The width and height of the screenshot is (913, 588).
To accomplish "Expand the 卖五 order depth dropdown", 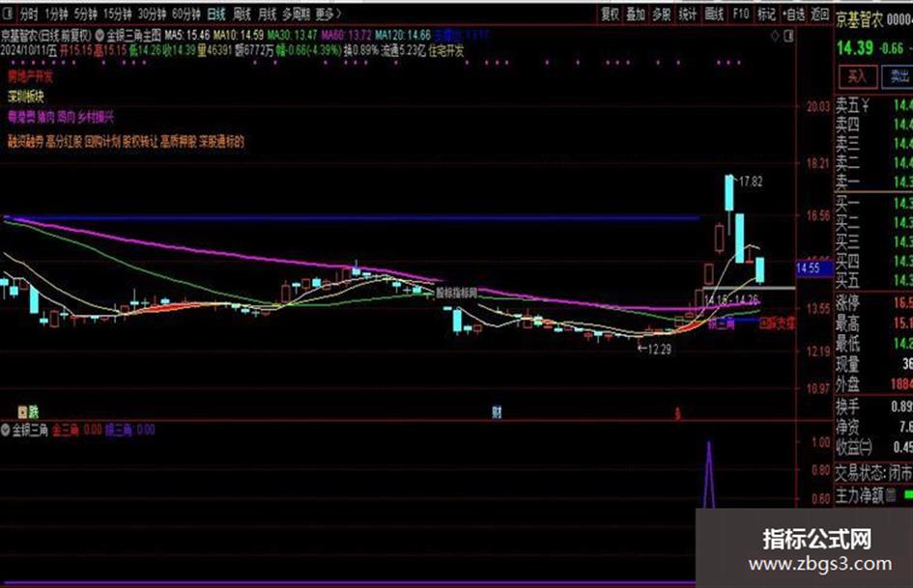I will (x=866, y=105).
